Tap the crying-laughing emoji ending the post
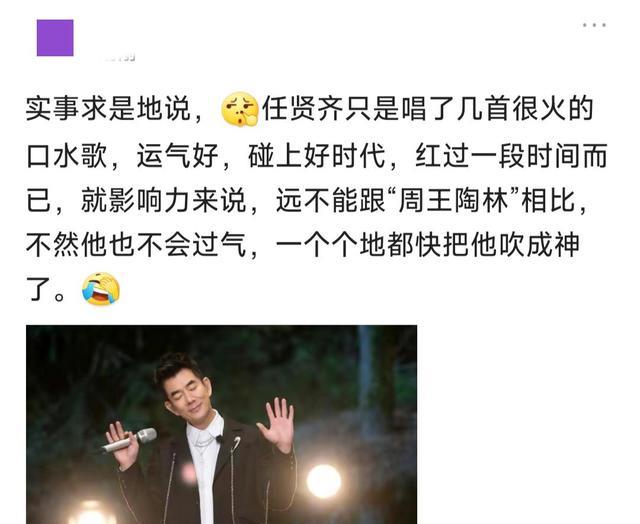The height and width of the screenshot is (524, 640). point(101,289)
